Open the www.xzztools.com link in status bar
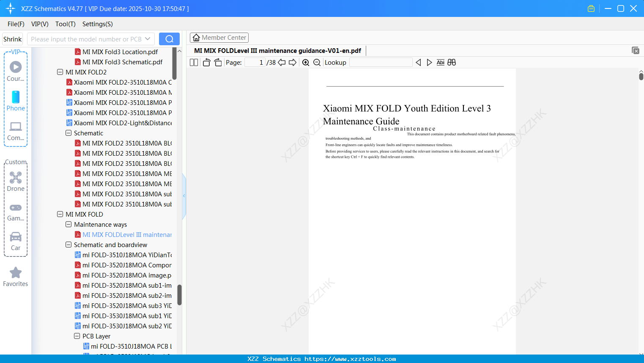The height and width of the screenshot is (363, 644). pyautogui.click(x=350, y=359)
